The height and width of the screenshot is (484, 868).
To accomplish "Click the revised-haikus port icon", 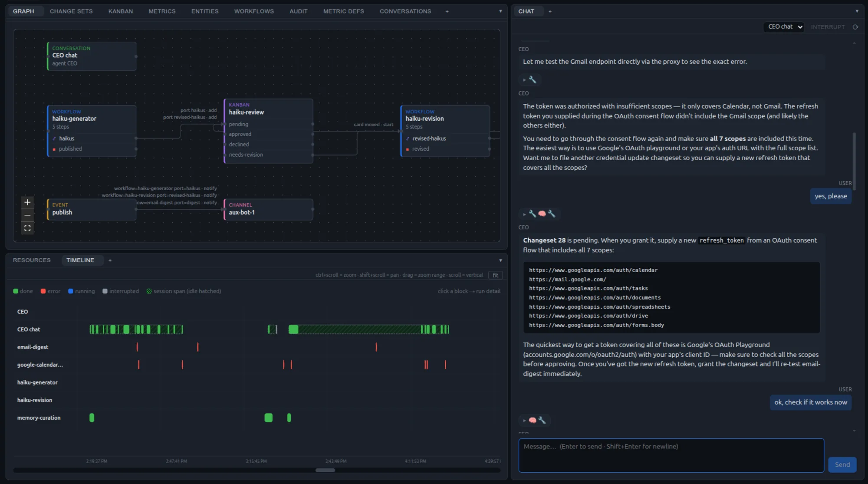I will (408, 138).
